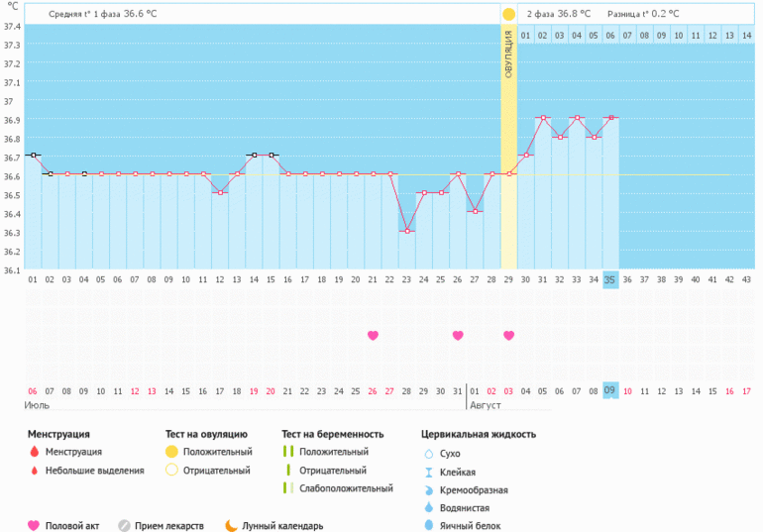Click the heart marker on cycle day 21
Image resolution: width=763 pixels, height=532 pixels.
pos(373,336)
